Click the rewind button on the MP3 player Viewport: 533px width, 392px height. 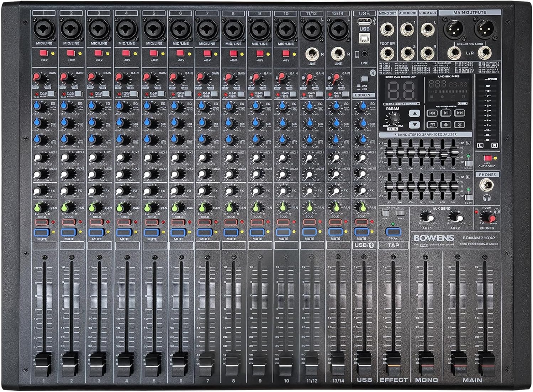(433, 113)
